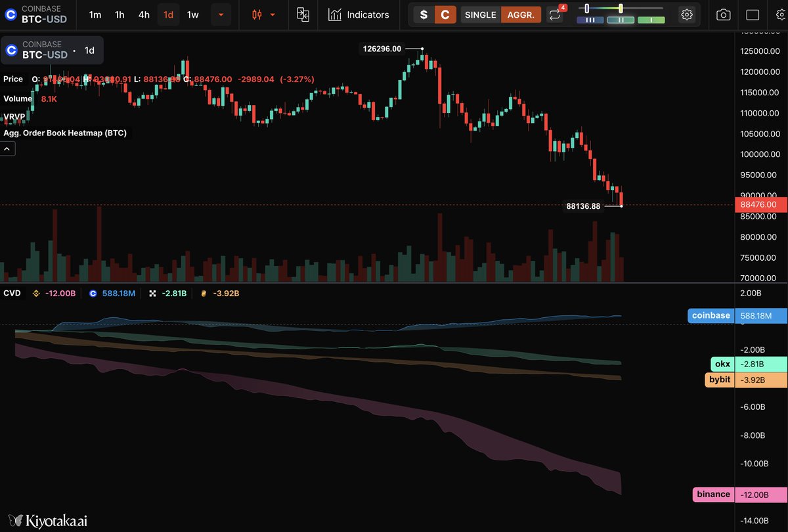Select the 1w timeframe
The height and width of the screenshot is (532, 788).
click(192, 14)
